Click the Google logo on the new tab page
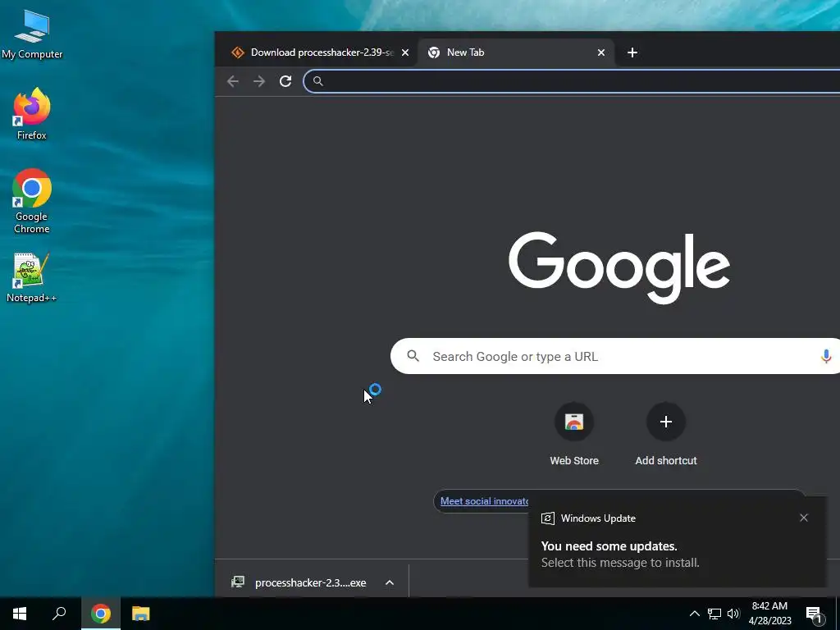 coord(619,268)
